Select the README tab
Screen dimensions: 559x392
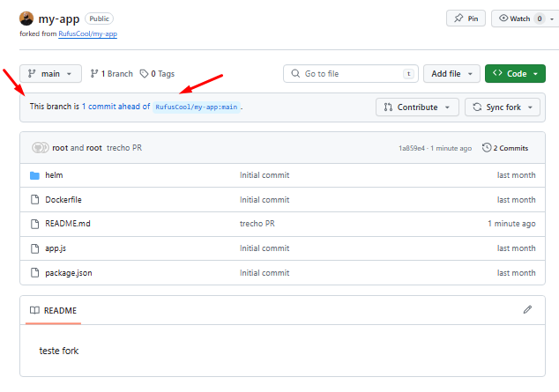click(x=54, y=310)
